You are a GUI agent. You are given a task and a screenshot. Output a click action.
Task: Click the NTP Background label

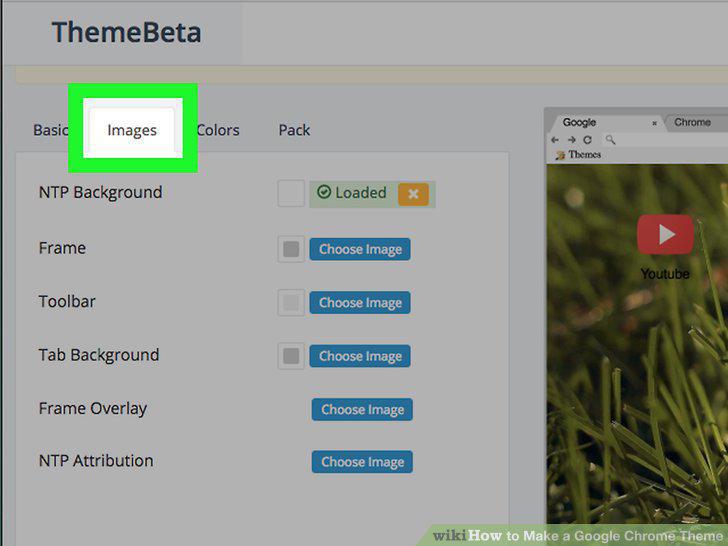point(101,193)
